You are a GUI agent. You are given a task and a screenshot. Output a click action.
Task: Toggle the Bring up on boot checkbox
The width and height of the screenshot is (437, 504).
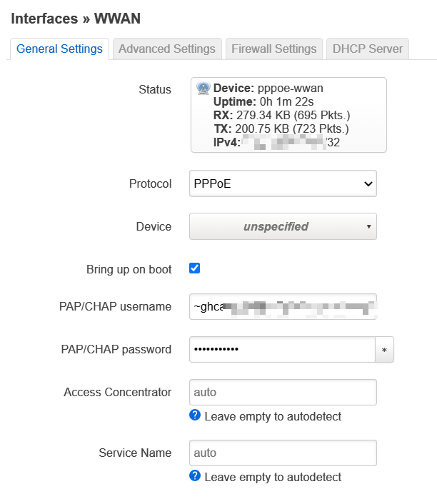click(x=194, y=268)
